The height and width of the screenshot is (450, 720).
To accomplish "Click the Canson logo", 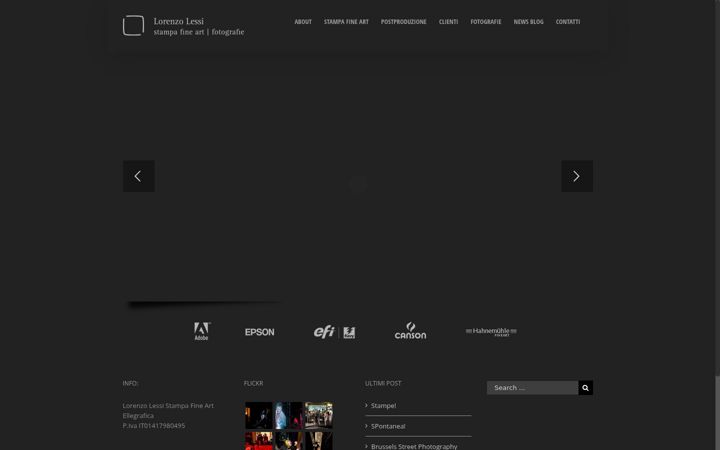I will coord(411,331).
